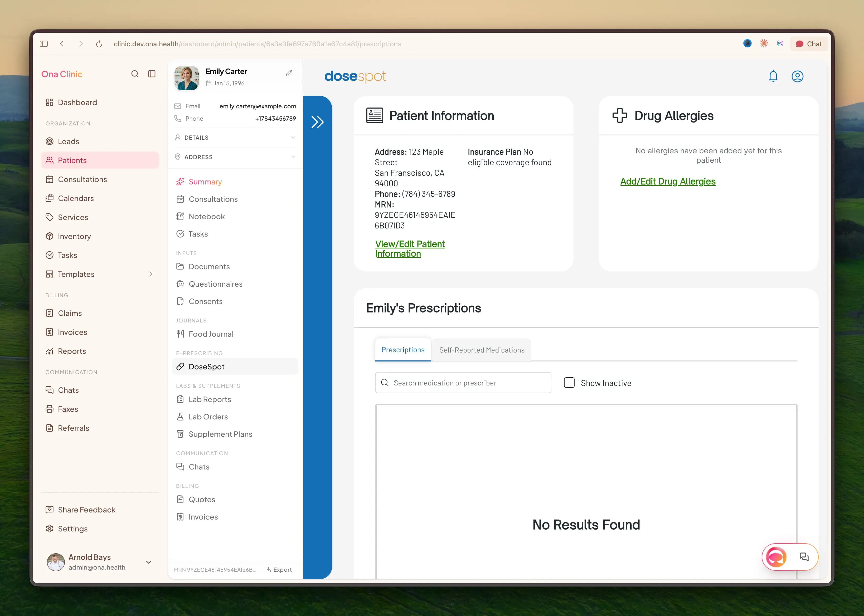Open Supplement Plans
Image resolution: width=864 pixels, height=616 pixels.
click(235, 434)
